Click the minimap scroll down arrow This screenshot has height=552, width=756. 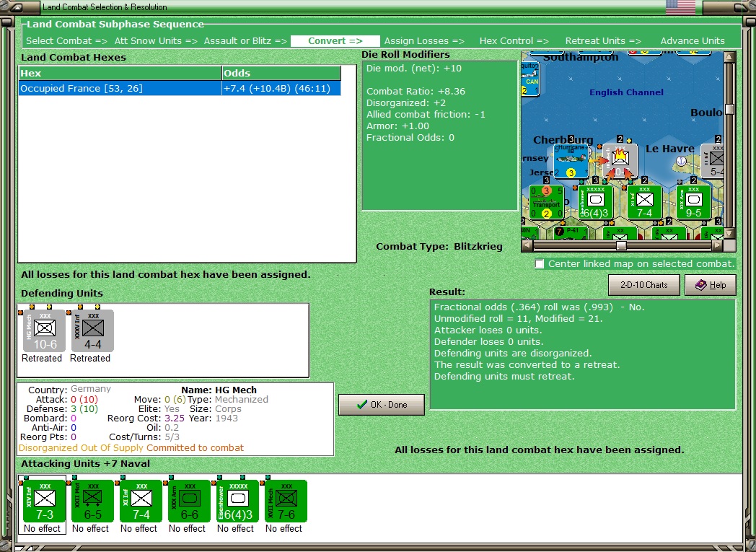click(x=730, y=234)
